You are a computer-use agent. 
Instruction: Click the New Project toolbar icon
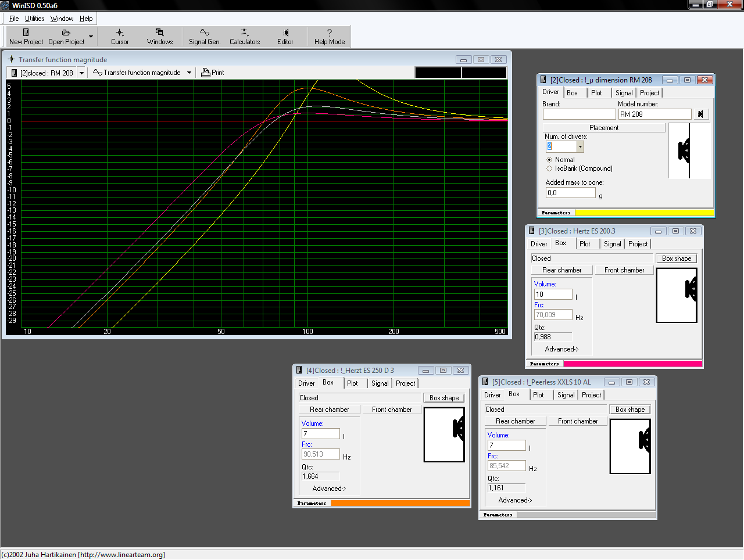point(26,36)
